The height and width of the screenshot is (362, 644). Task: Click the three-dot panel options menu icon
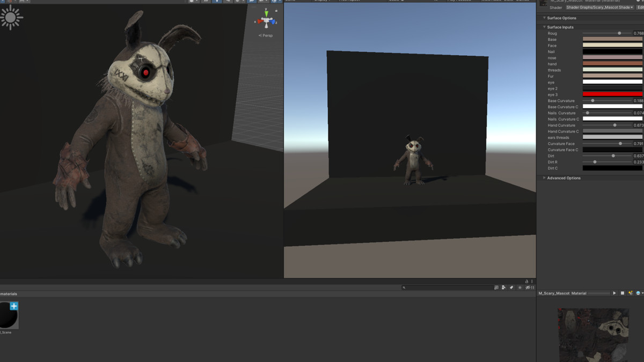(532, 281)
